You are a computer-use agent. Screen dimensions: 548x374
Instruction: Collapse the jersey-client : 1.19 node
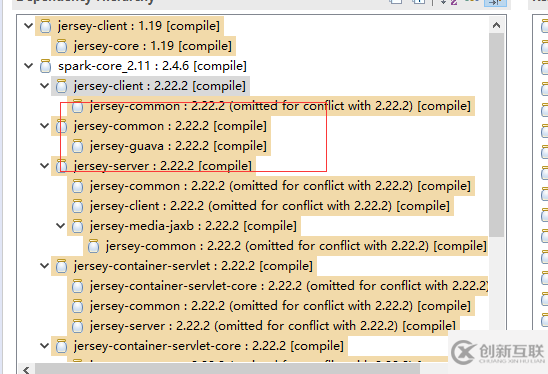(x=29, y=26)
